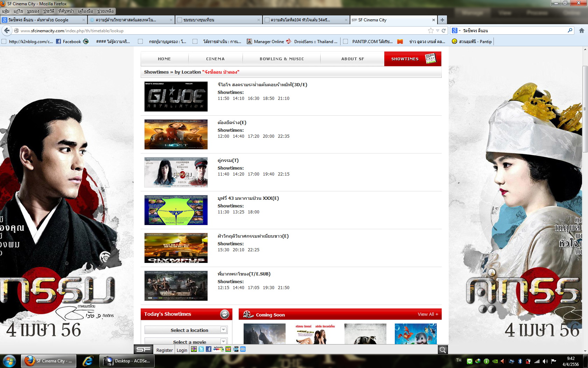
Task: Open the Olympus Has Fallen poster thumbnail
Action: pos(176,248)
